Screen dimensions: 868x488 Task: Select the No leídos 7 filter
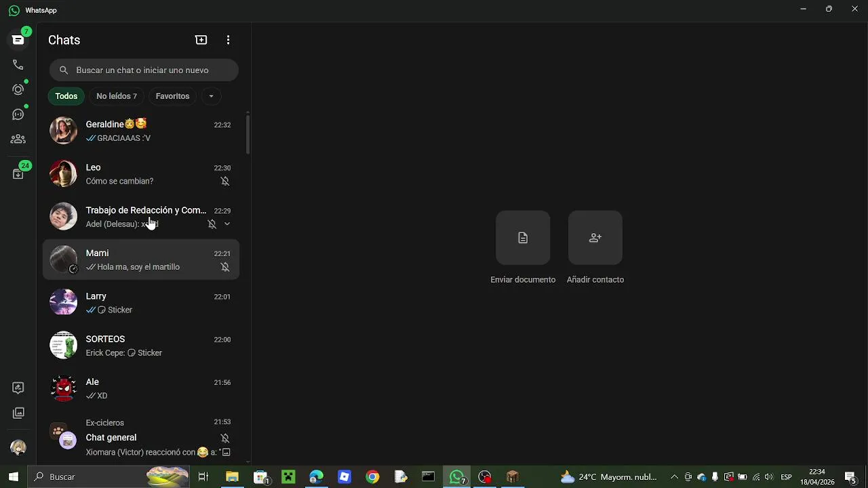pos(117,96)
